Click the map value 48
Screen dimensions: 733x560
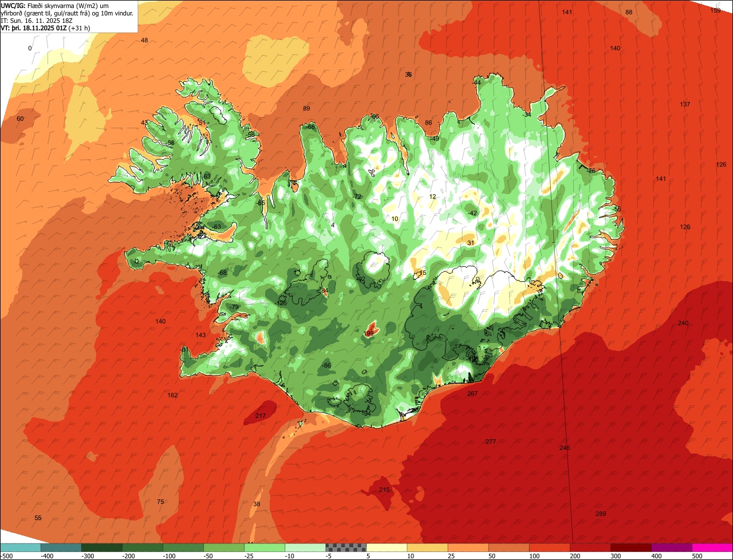coord(144,40)
